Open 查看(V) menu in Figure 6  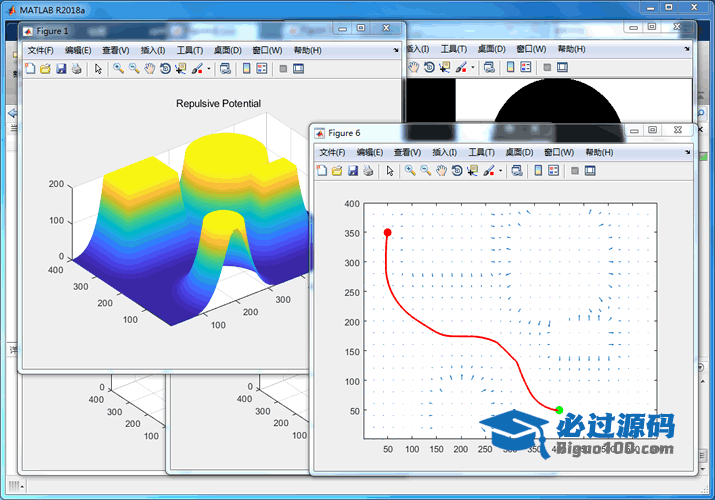click(x=408, y=152)
